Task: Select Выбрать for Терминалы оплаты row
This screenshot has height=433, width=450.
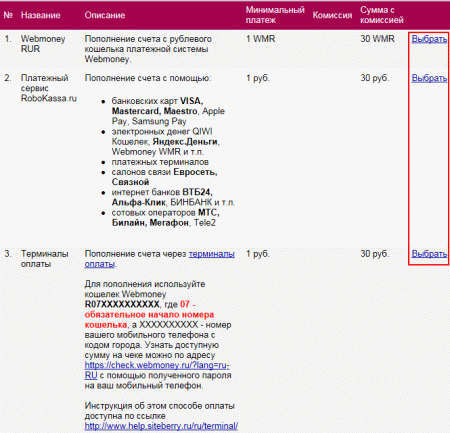Action: (x=429, y=254)
